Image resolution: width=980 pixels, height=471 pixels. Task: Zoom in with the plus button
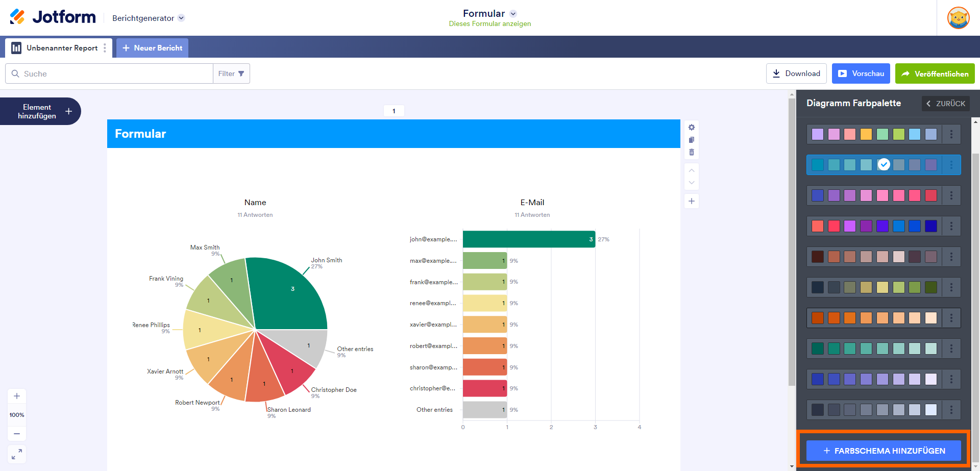point(17,396)
